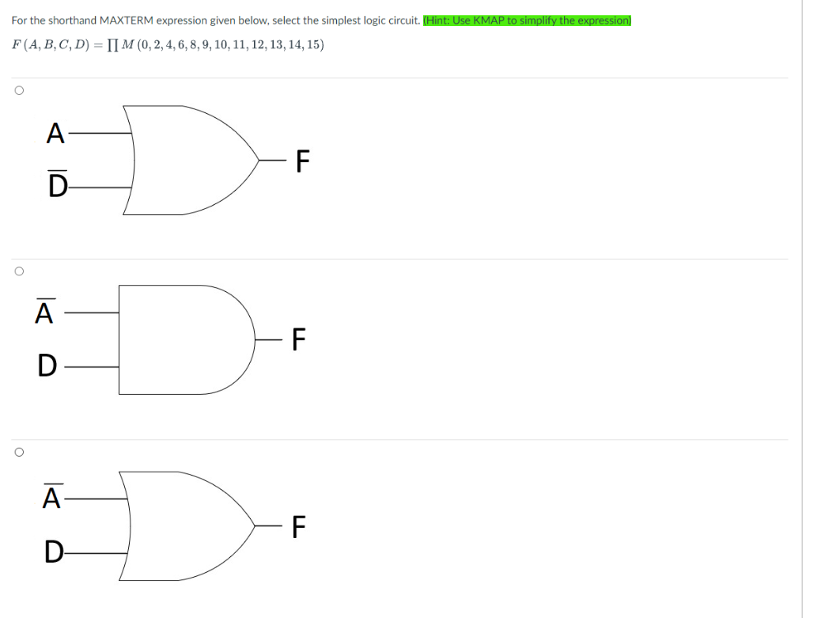Click output F of the first circuit
This screenshot has width=840, height=618.
pyautogui.click(x=303, y=161)
